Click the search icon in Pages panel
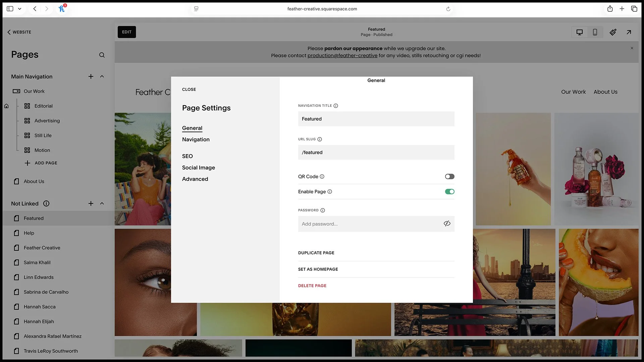This screenshot has width=644, height=362. click(x=102, y=55)
